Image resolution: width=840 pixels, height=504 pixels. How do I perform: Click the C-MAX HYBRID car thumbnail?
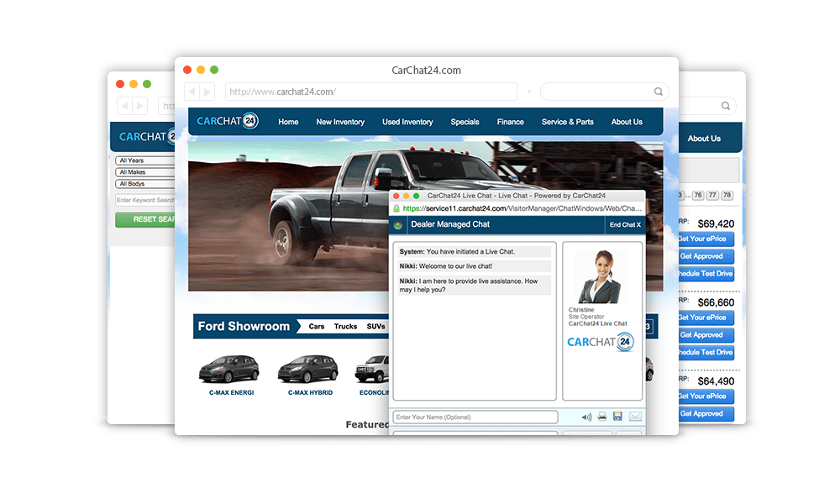coord(308,369)
